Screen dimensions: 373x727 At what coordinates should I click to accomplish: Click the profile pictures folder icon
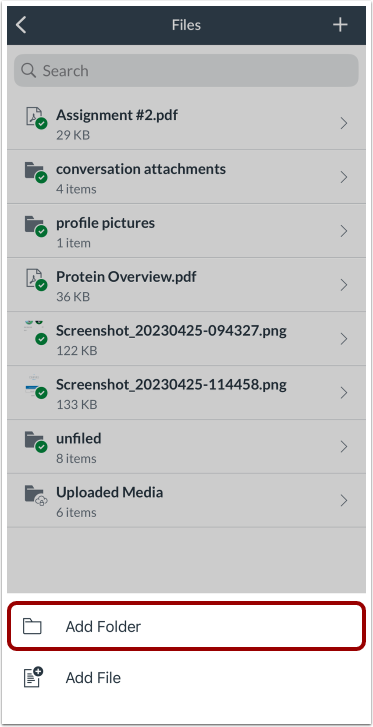click(x=35, y=226)
